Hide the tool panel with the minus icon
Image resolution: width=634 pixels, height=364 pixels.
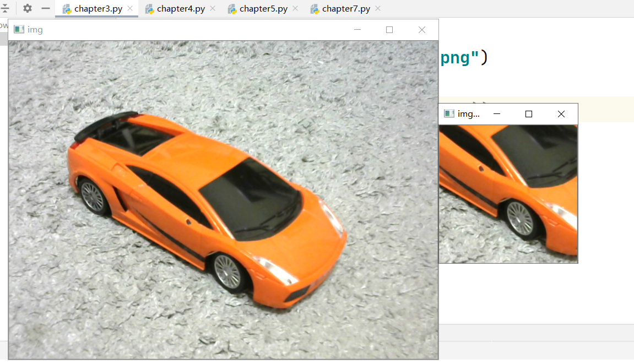coord(46,8)
